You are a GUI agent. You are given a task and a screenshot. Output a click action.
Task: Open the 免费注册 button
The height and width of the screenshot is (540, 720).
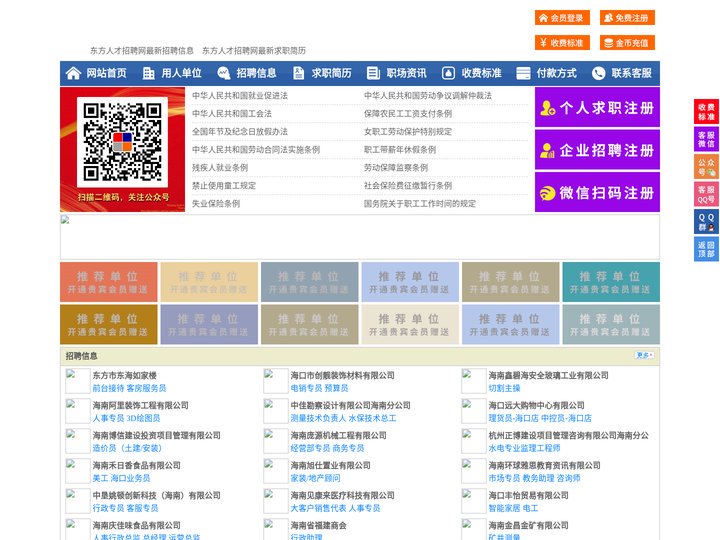pyautogui.click(x=627, y=18)
